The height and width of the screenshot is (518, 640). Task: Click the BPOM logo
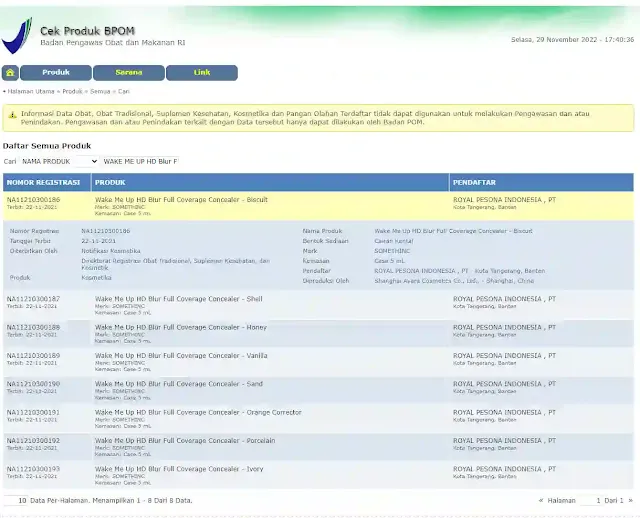[x=17, y=36]
